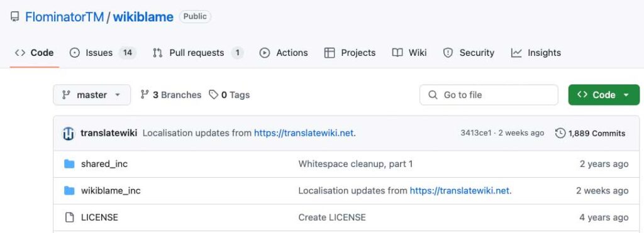644x233 pixels.
Task: Open the Projects tab
Action: 350,53
